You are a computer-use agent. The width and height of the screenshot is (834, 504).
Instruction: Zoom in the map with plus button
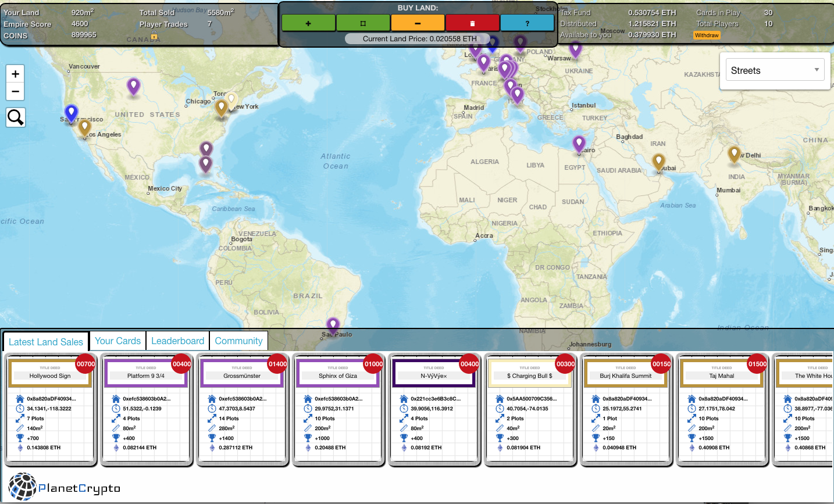(16, 74)
